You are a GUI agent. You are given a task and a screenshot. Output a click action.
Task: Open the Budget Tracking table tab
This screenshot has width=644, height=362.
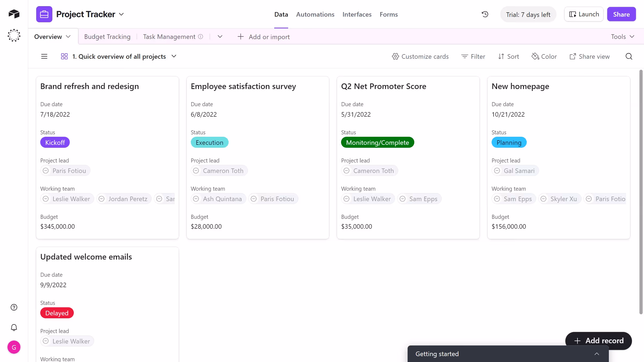107,36
